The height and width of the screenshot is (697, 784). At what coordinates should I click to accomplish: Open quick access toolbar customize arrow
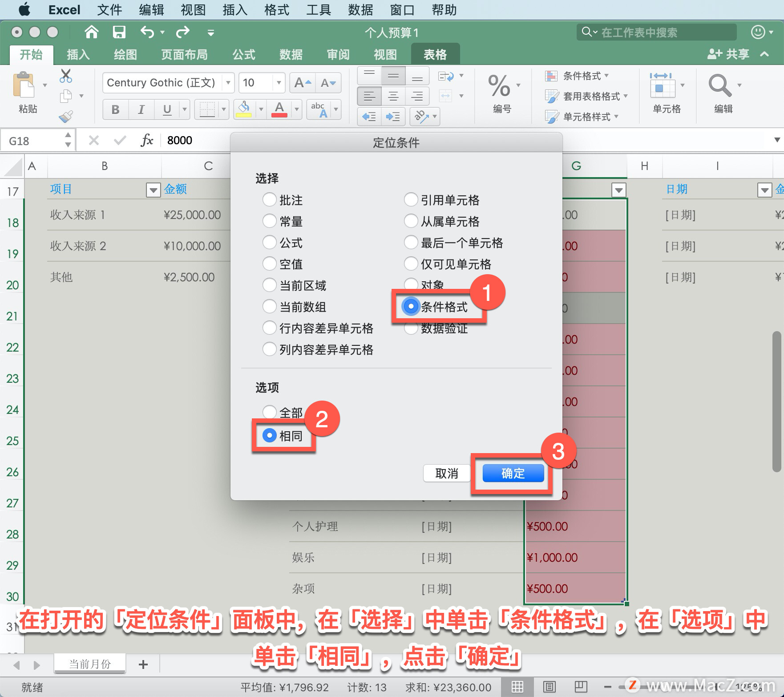(x=211, y=32)
